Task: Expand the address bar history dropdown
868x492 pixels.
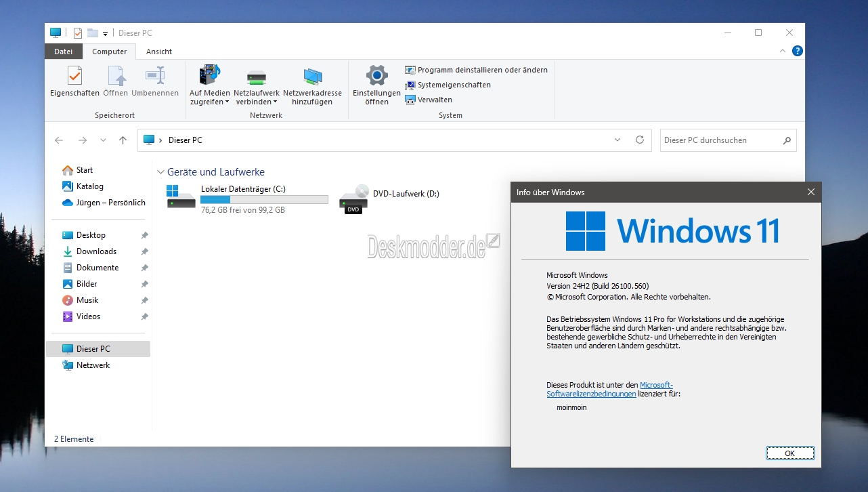Action: coord(617,140)
